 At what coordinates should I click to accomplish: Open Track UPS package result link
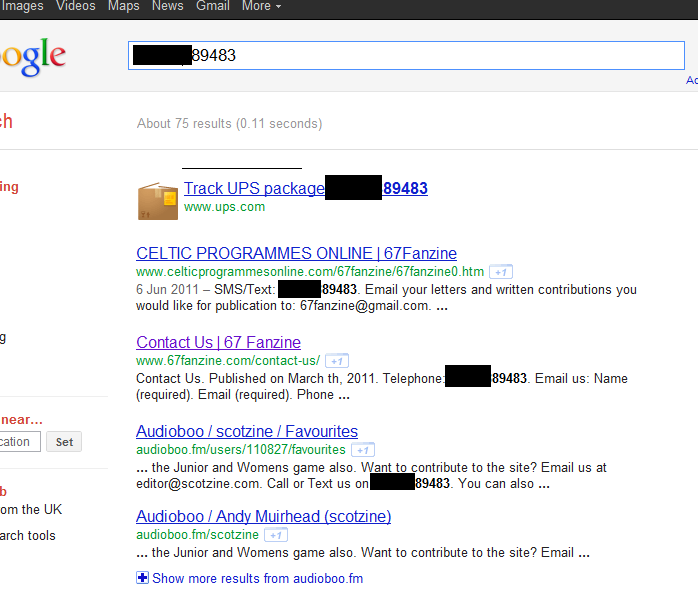pyautogui.click(x=306, y=188)
